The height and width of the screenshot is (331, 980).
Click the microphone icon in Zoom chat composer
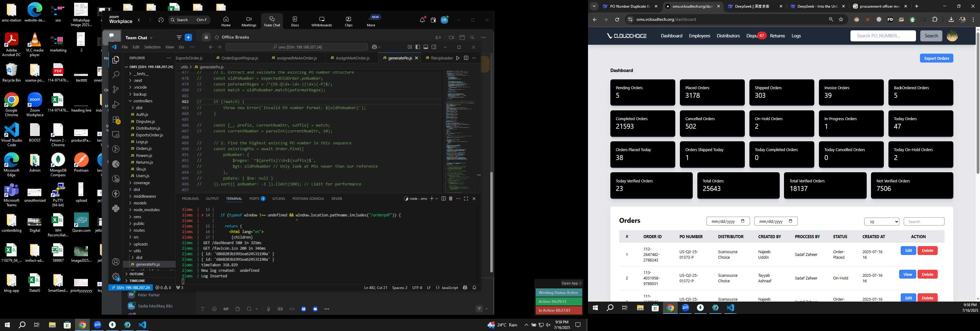[x=269, y=309]
